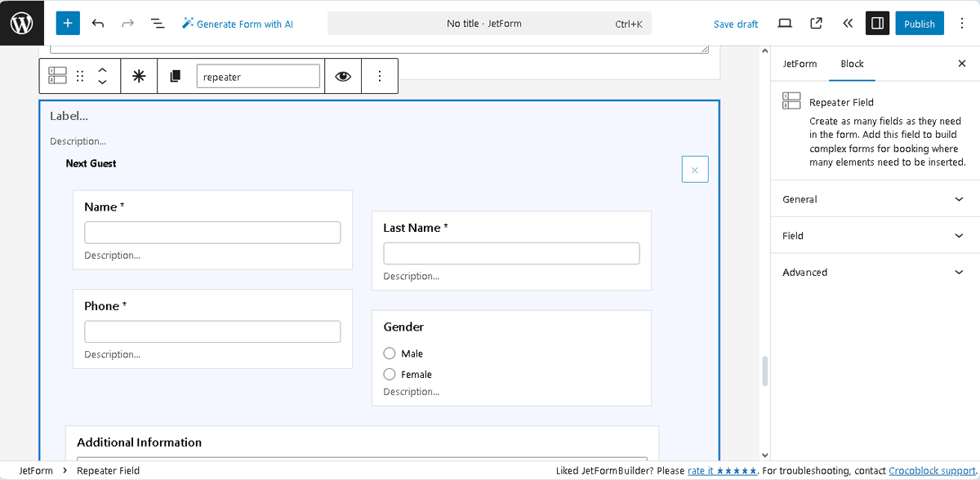The height and width of the screenshot is (480, 980).
Task: Click the Repeater Field block type icon
Action: (57, 76)
